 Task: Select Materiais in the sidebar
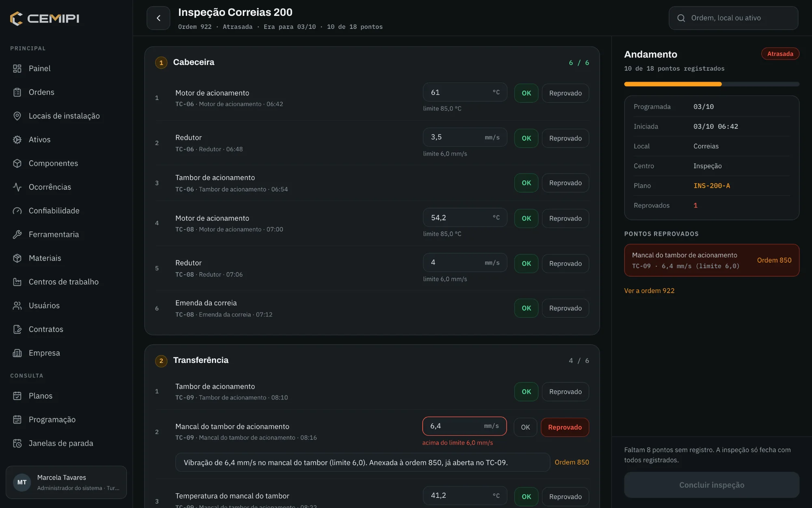tap(66, 258)
